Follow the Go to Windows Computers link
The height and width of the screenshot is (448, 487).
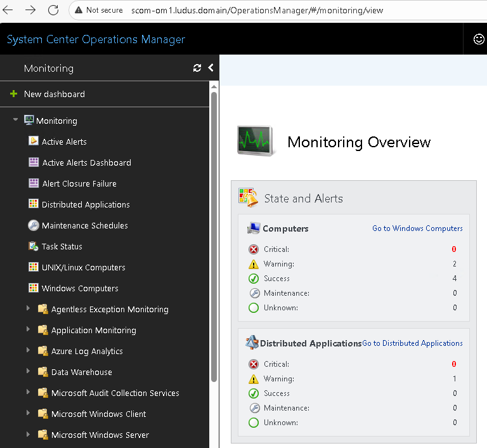[x=417, y=228]
